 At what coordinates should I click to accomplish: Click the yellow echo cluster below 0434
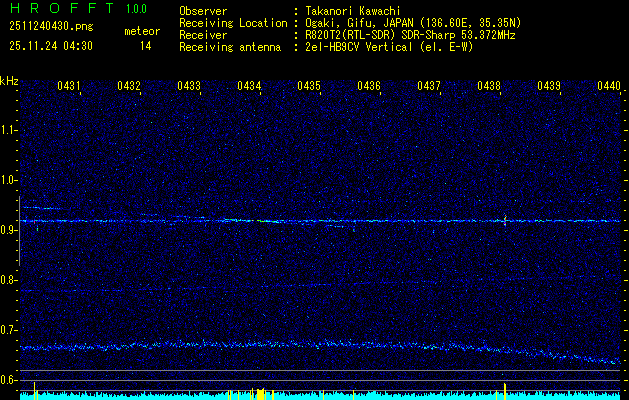[x=258, y=393]
